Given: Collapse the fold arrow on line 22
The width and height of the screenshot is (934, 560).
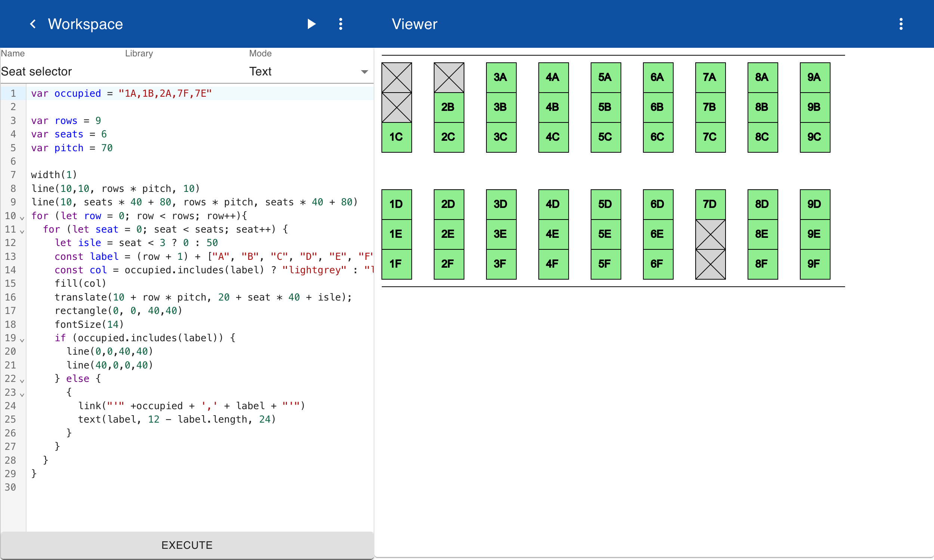Looking at the screenshot, I should 22,381.
